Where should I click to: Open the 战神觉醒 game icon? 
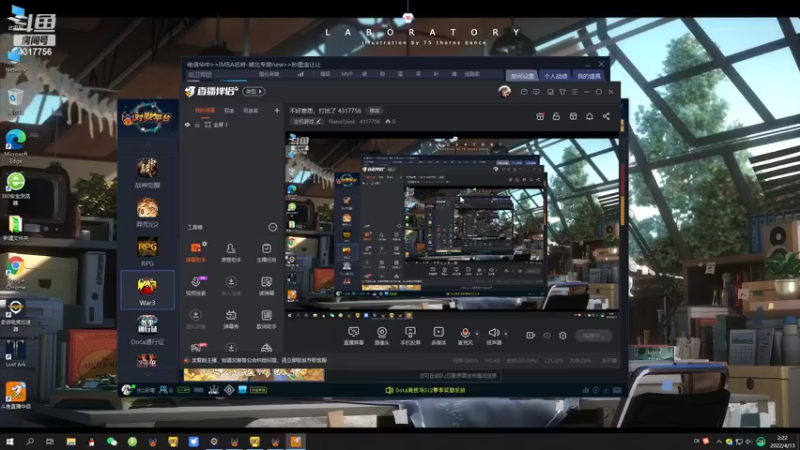pyautogui.click(x=147, y=173)
